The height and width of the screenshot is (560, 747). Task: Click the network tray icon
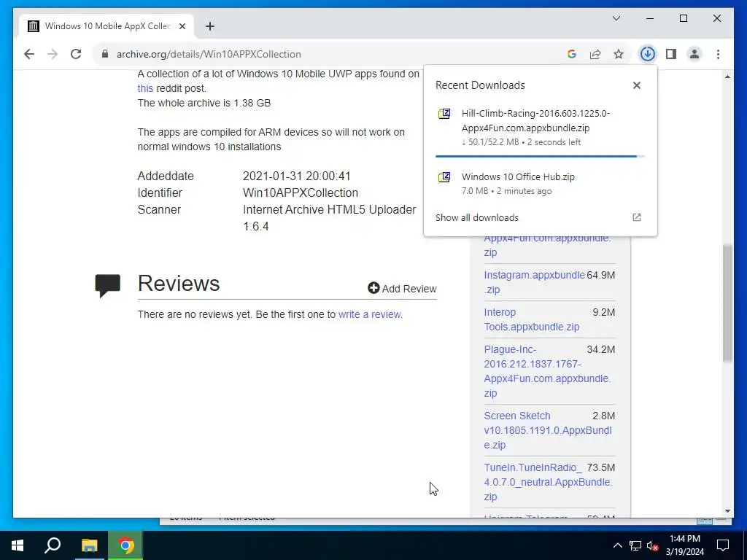tap(635, 545)
